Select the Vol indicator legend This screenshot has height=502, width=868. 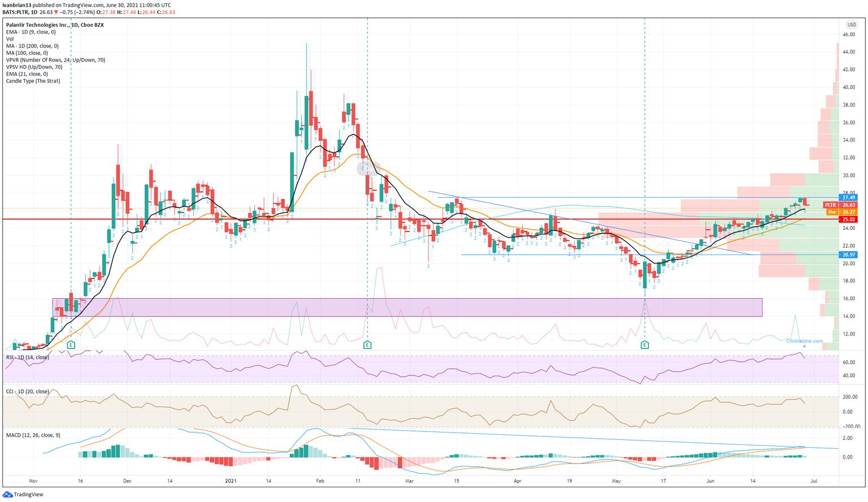coord(10,39)
